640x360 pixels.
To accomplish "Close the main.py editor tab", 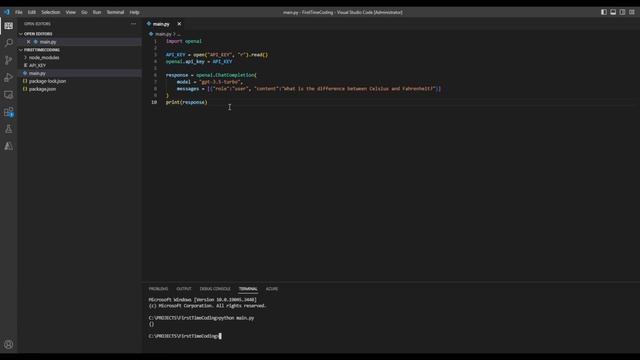I will coord(179,24).
